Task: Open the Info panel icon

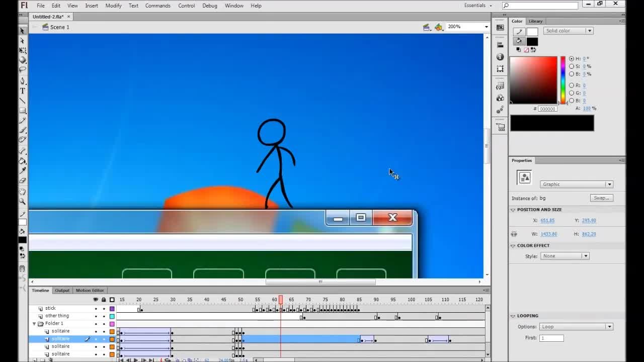Action: click(500, 57)
